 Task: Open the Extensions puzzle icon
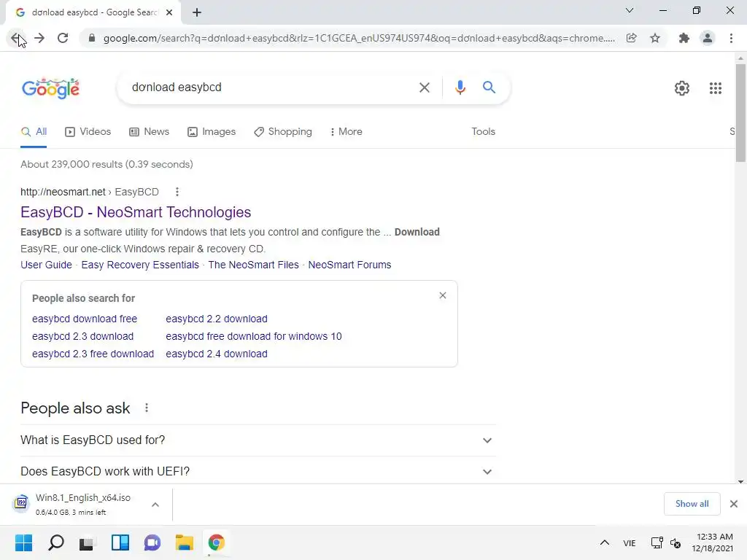pyautogui.click(x=684, y=38)
